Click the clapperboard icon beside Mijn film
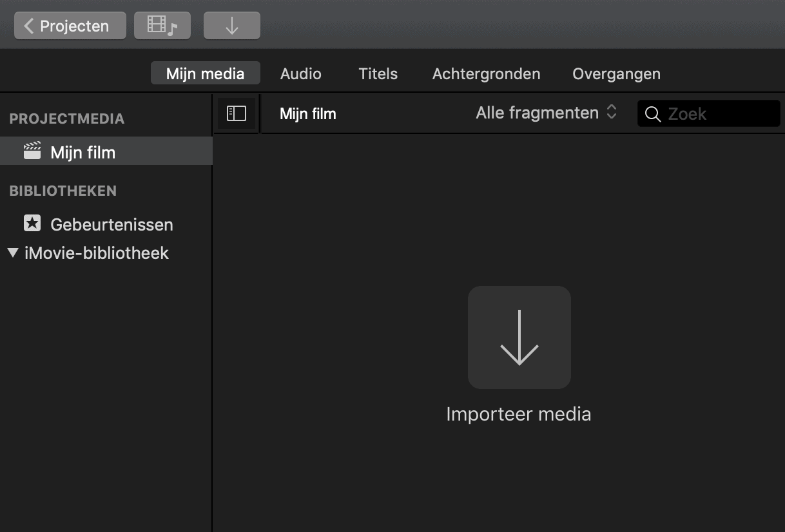Viewport: 785px width, 532px height. pyautogui.click(x=32, y=151)
